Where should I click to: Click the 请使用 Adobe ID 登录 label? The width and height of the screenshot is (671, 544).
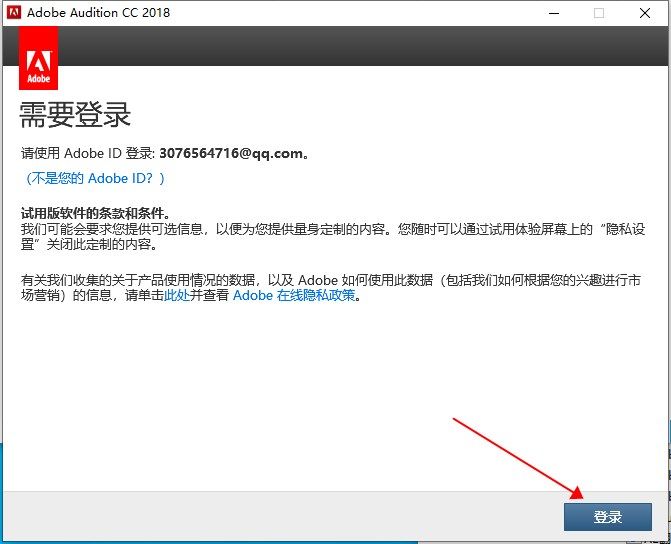coord(88,153)
